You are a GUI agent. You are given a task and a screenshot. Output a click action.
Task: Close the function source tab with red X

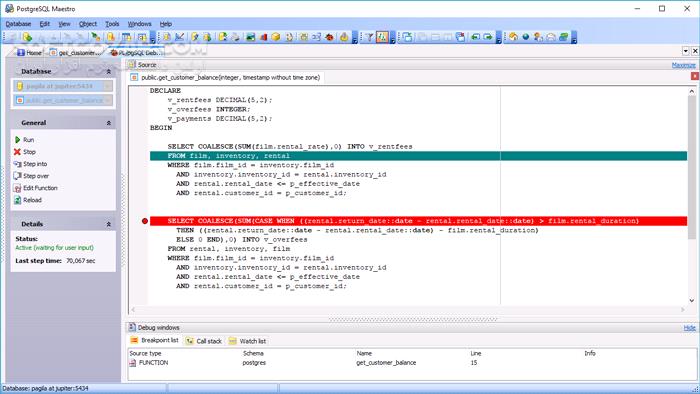tap(695, 76)
